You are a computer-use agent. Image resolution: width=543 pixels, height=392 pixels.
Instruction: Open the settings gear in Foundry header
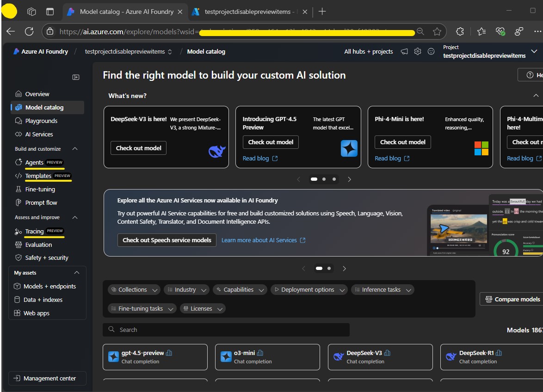pyautogui.click(x=418, y=52)
